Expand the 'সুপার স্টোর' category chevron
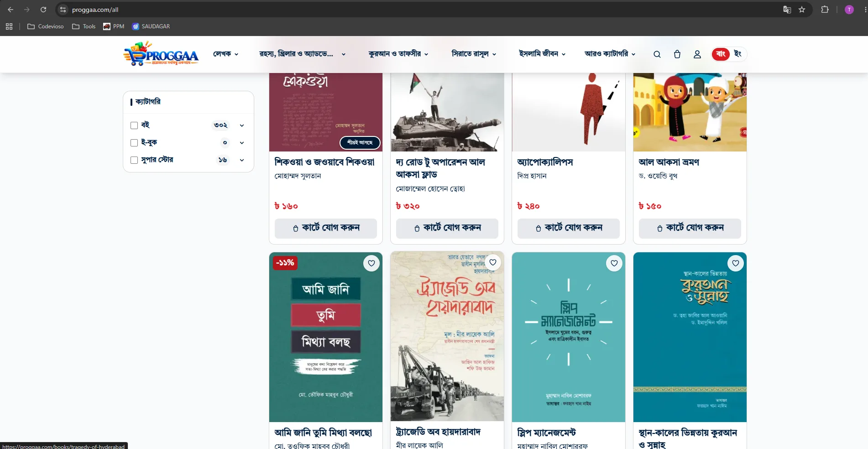Viewport: 868px width, 449px height. click(242, 160)
